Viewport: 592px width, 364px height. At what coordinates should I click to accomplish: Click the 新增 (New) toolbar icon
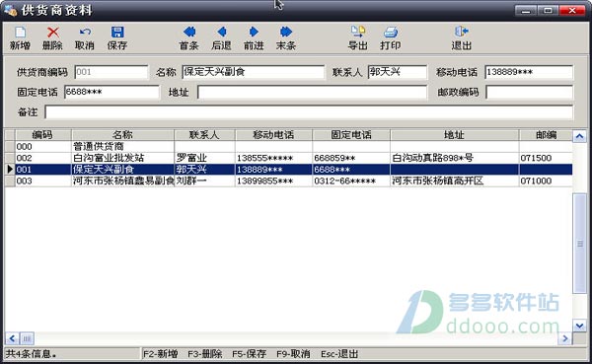click(x=20, y=33)
